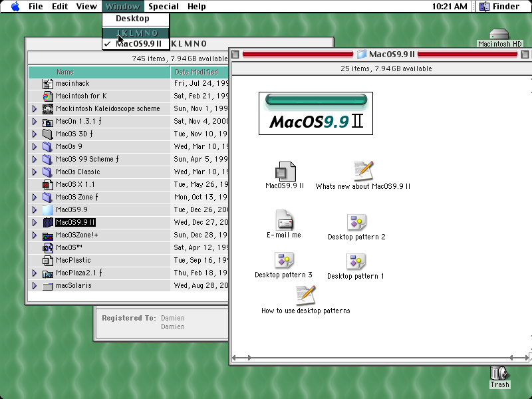
Task: Open the File menu
Action: pyautogui.click(x=36, y=7)
